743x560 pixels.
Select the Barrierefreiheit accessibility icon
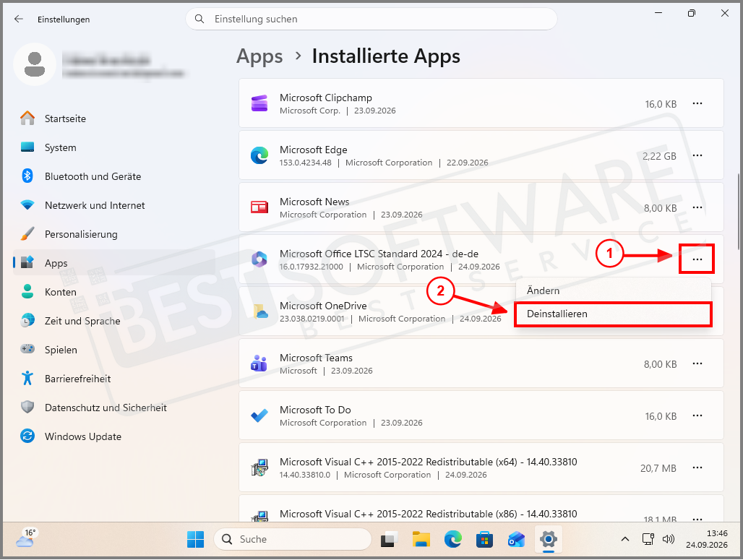(x=27, y=378)
